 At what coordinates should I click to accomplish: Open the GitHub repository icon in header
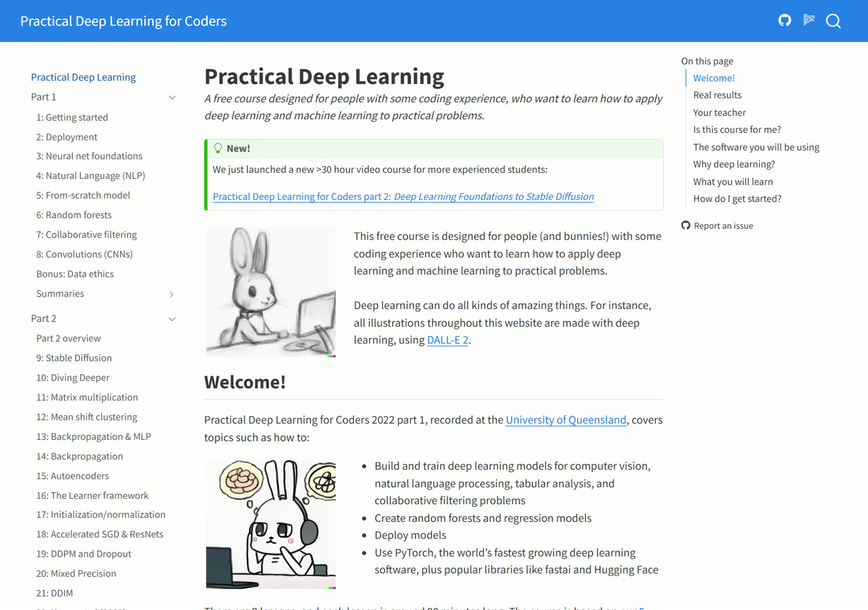click(785, 20)
